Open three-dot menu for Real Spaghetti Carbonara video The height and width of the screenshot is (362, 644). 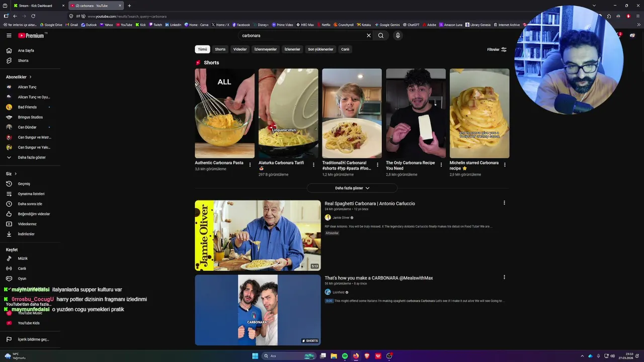coord(504,203)
